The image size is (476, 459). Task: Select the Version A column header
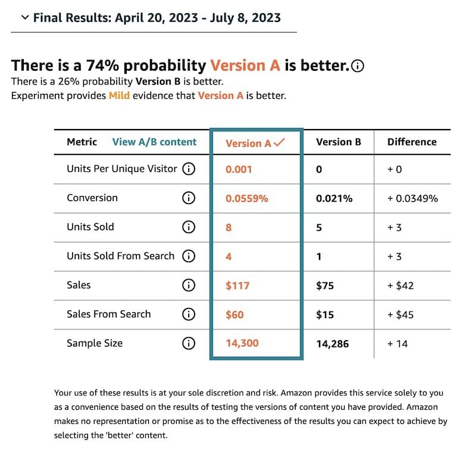255,143
